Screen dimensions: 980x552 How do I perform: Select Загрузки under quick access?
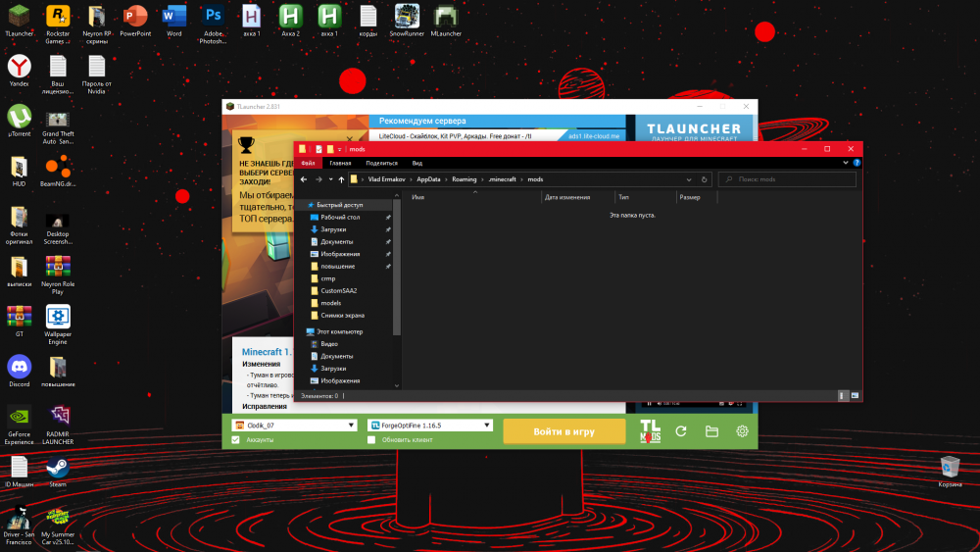point(333,229)
